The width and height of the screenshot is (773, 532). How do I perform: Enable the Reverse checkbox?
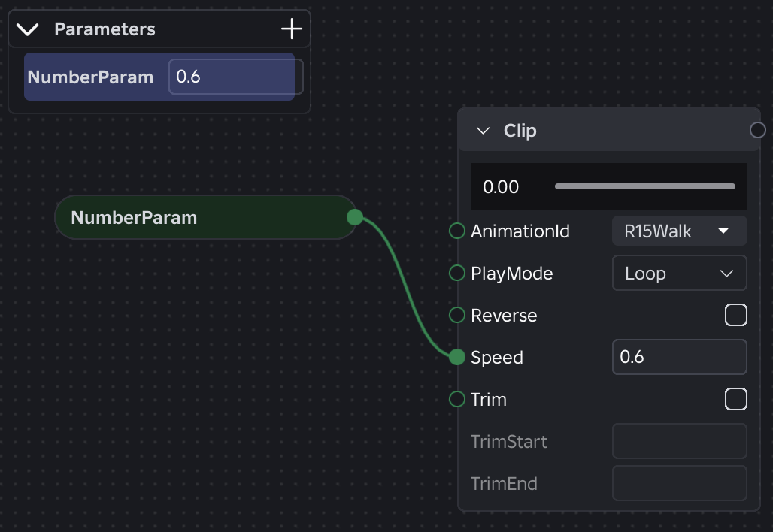coord(736,315)
